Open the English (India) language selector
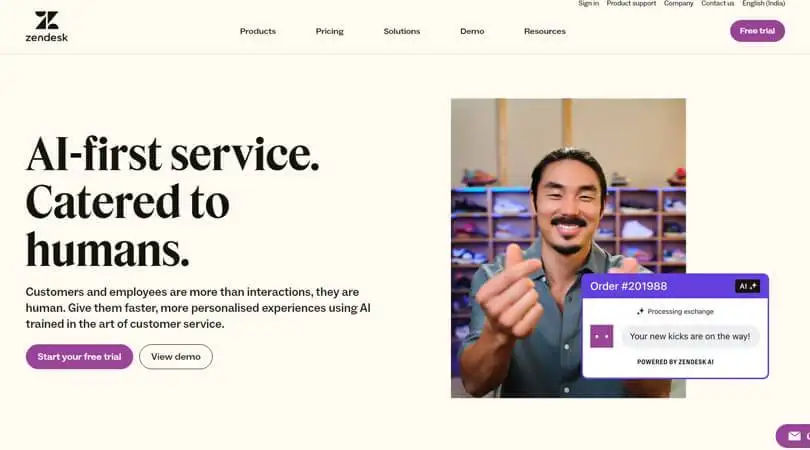 764,4
